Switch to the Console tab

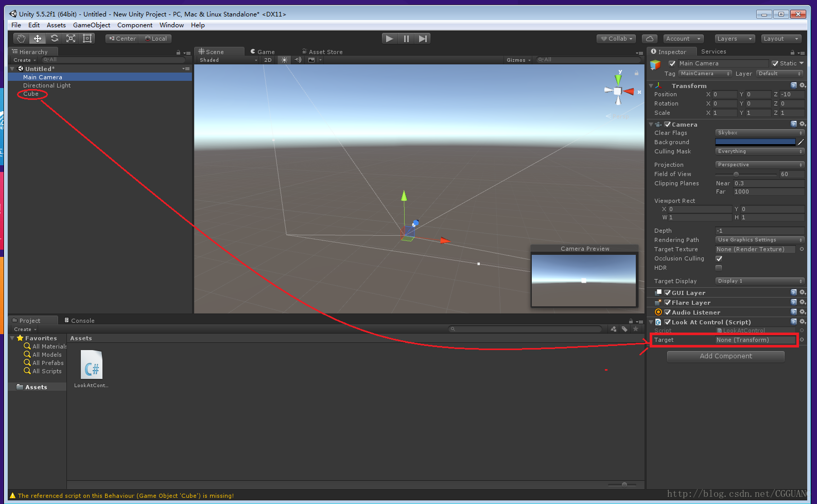point(79,320)
